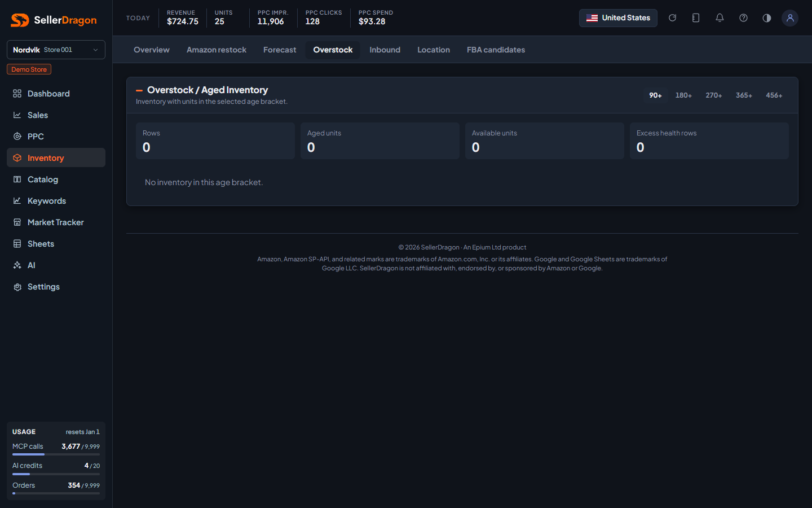Click the Sheets table icon in sidebar
Screen dimensions: 812x508
(17, 244)
